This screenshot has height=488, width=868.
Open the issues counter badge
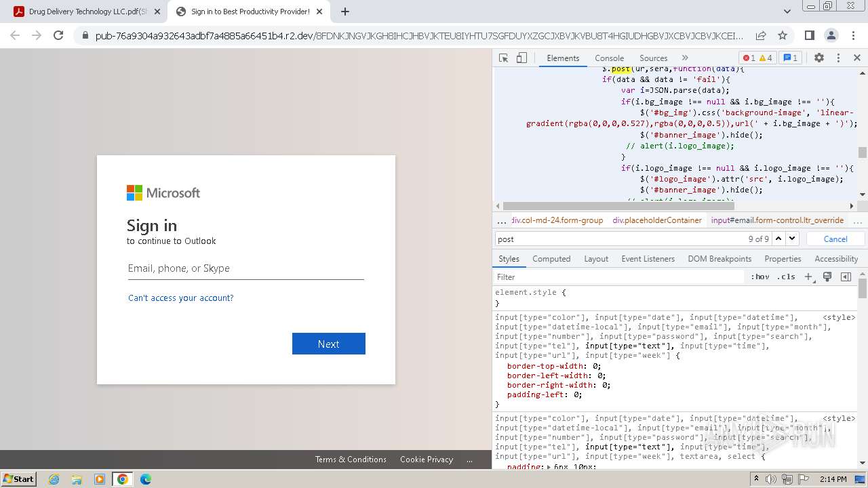coord(791,58)
